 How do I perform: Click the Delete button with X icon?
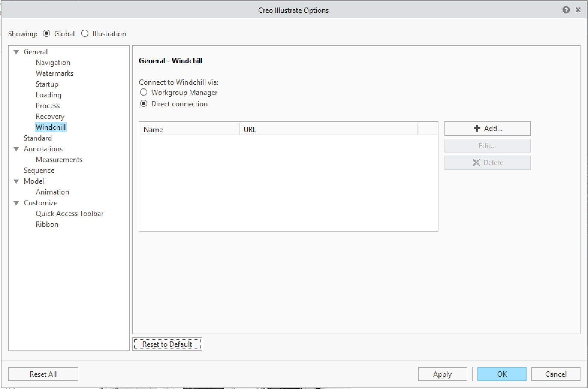[x=487, y=162]
